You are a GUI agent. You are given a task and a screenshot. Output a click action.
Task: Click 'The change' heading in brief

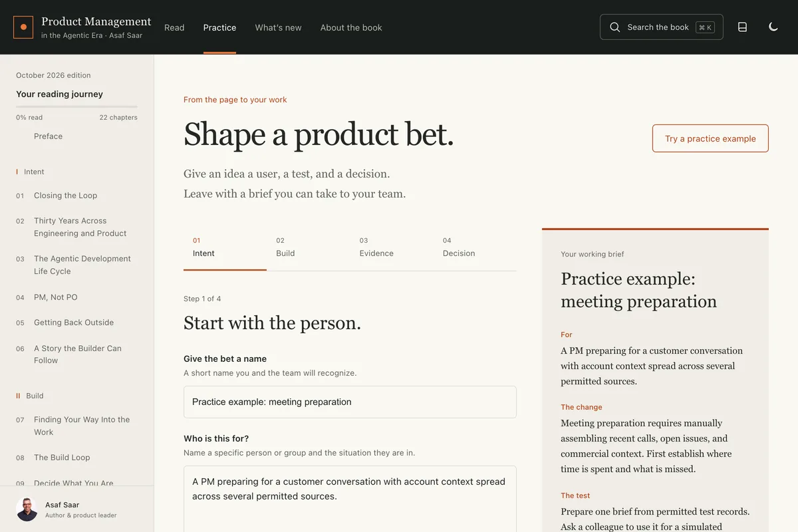tap(581, 407)
